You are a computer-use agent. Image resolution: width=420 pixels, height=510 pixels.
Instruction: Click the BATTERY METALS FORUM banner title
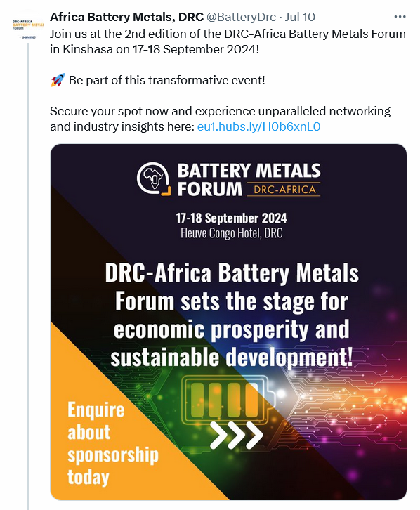tap(249, 179)
